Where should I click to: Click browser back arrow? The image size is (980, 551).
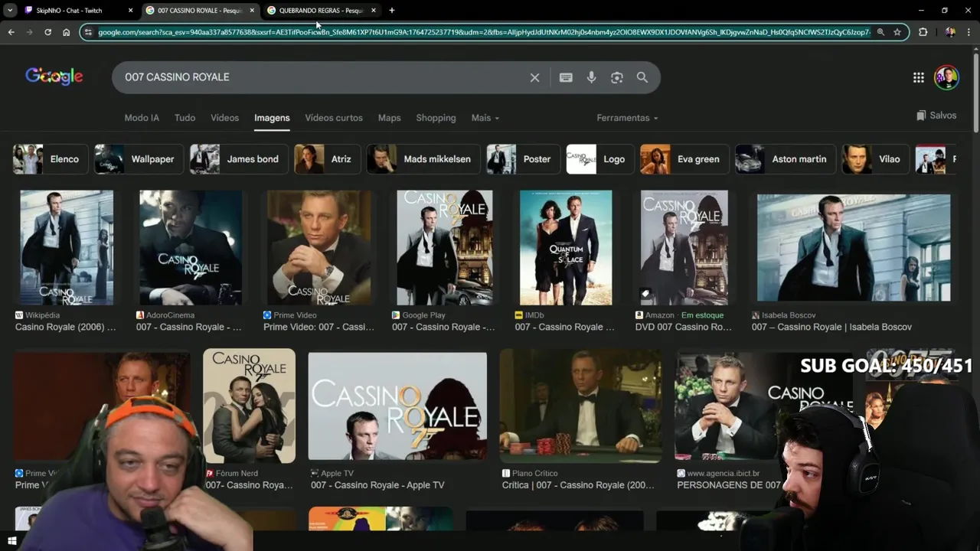pos(11,32)
